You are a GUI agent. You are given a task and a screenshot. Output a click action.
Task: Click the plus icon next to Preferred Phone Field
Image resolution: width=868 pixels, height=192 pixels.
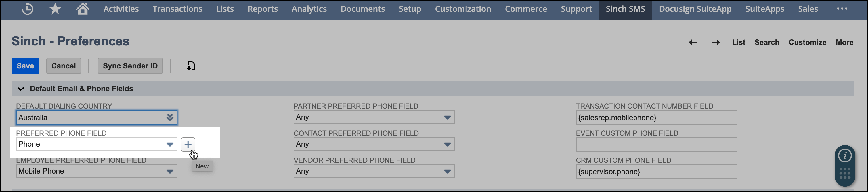188,145
